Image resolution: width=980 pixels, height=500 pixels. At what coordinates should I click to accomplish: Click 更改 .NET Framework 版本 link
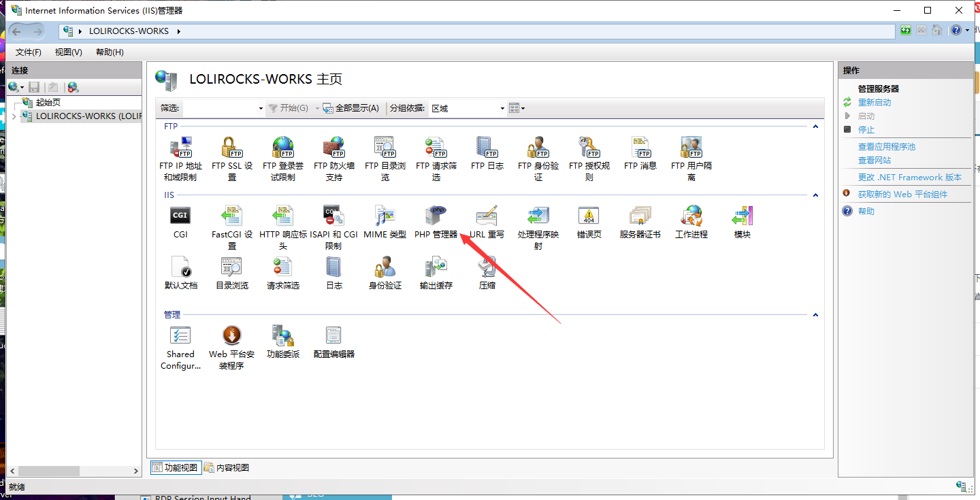click(x=910, y=178)
